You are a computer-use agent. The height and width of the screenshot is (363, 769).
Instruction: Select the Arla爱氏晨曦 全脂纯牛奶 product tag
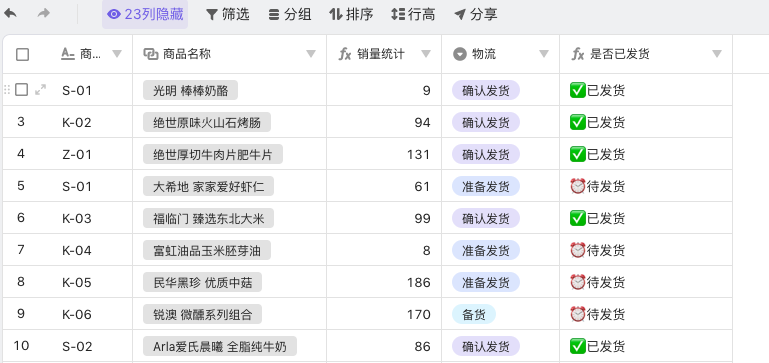coord(220,346)
